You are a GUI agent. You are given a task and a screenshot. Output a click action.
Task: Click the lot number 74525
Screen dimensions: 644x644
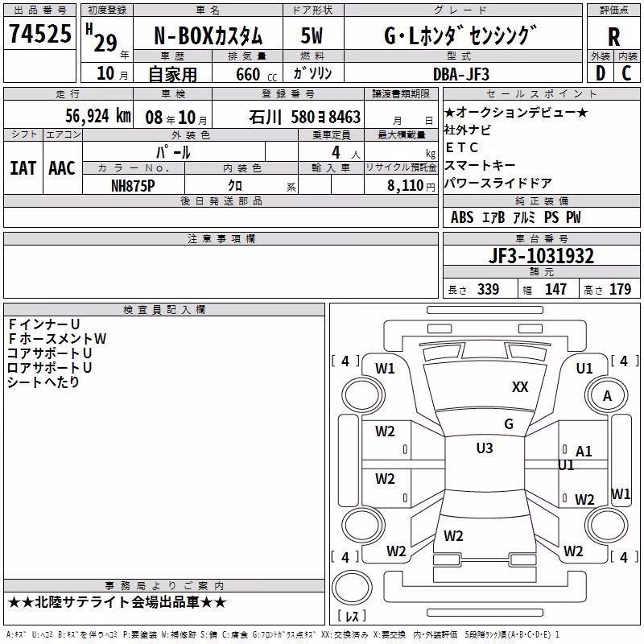pos(39,34)
